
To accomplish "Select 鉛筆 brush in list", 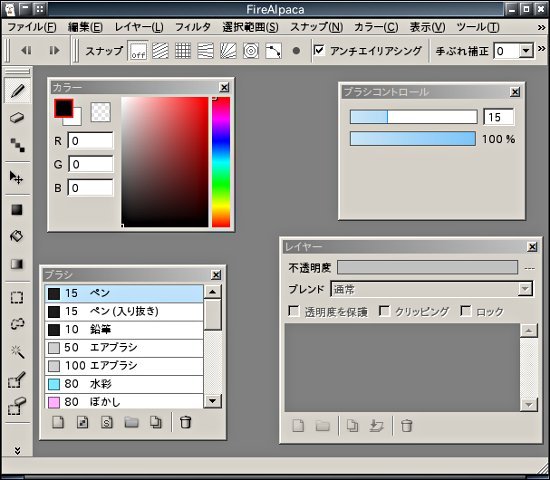I will pos(124,329).
